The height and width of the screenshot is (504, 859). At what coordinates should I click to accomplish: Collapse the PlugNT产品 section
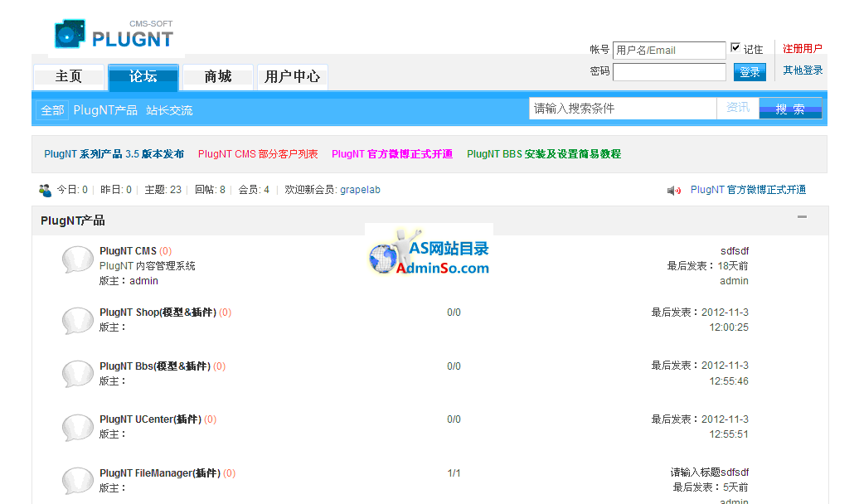coord(802,217)
